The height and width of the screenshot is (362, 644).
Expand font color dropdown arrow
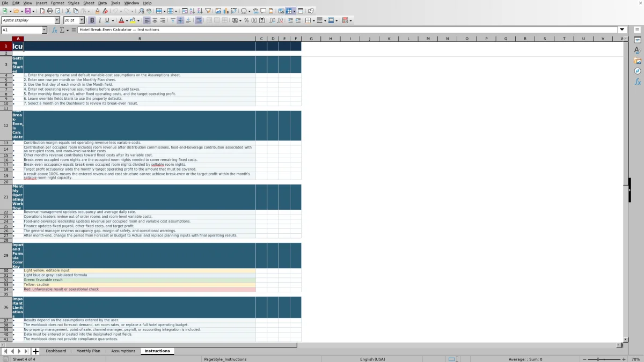127,20
